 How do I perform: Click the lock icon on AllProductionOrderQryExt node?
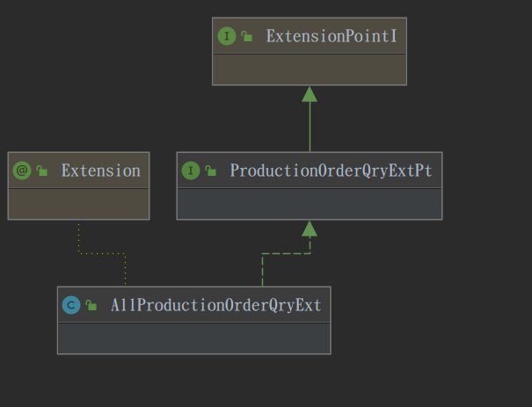click(91, 305)
